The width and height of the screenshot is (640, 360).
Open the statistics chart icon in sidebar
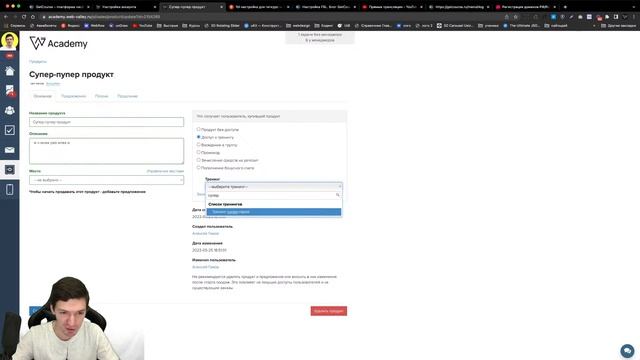click(x=10, y=90)
